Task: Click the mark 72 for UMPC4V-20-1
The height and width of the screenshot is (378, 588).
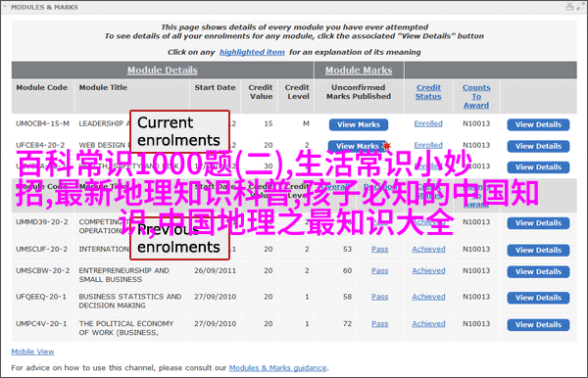Action: [x=347, y=324]
